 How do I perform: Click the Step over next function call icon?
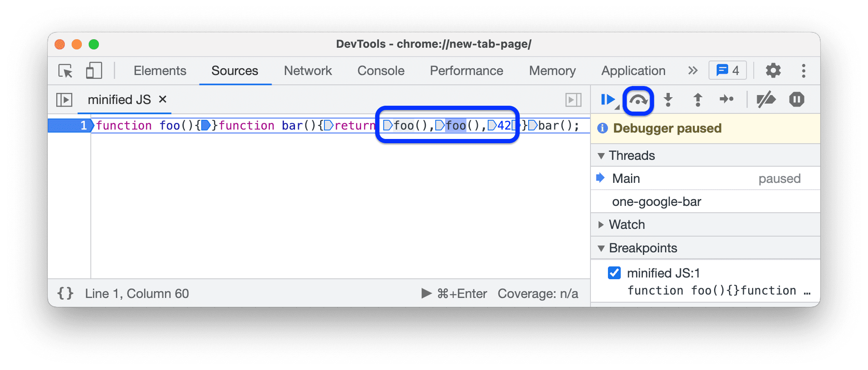[x=638, y=100]
